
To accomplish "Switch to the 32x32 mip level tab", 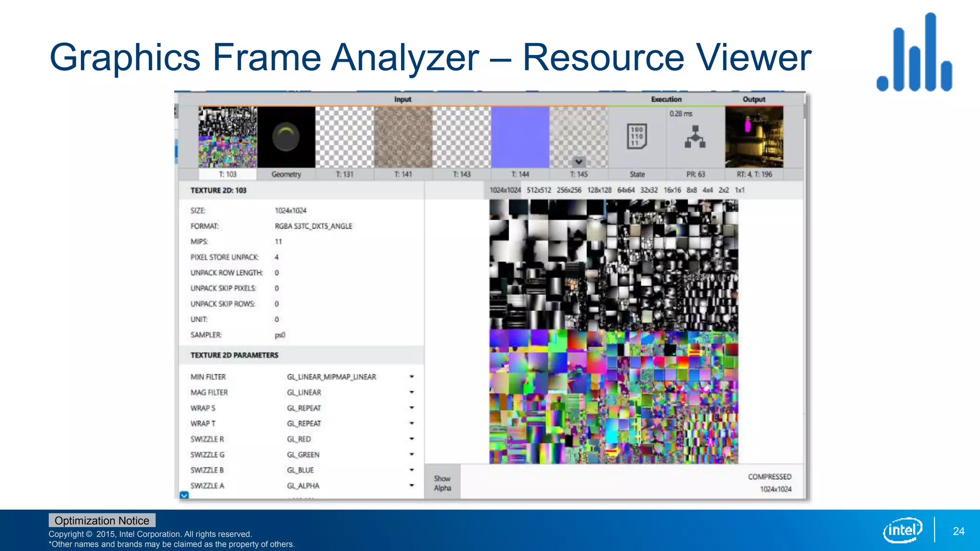I will pyautogui.click(x=649, y=190).
